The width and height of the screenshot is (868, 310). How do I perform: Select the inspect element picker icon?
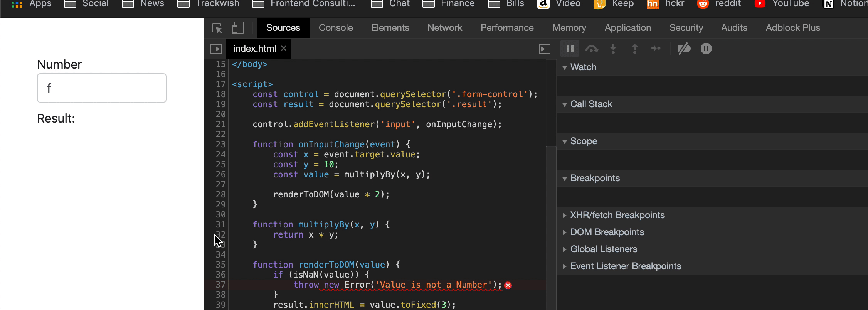coord(217,28)
